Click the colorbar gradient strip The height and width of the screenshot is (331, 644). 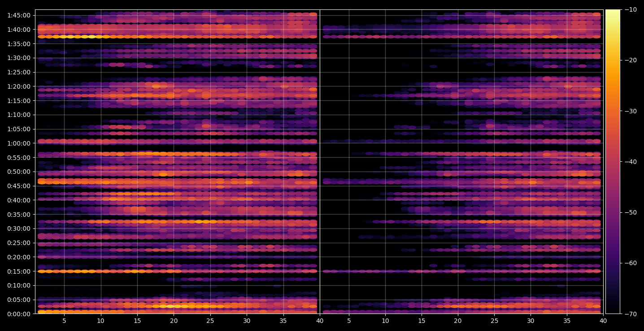[613, 162]
